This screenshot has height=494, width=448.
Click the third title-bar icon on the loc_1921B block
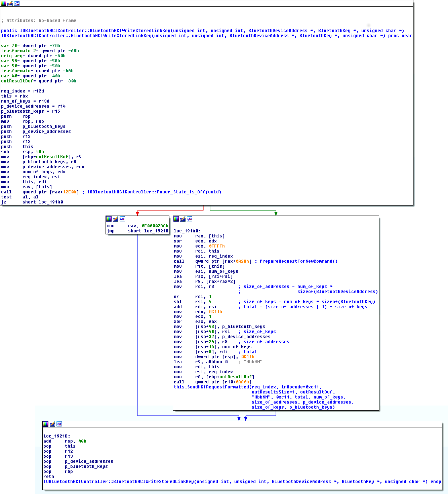click(x=59, y=424)
